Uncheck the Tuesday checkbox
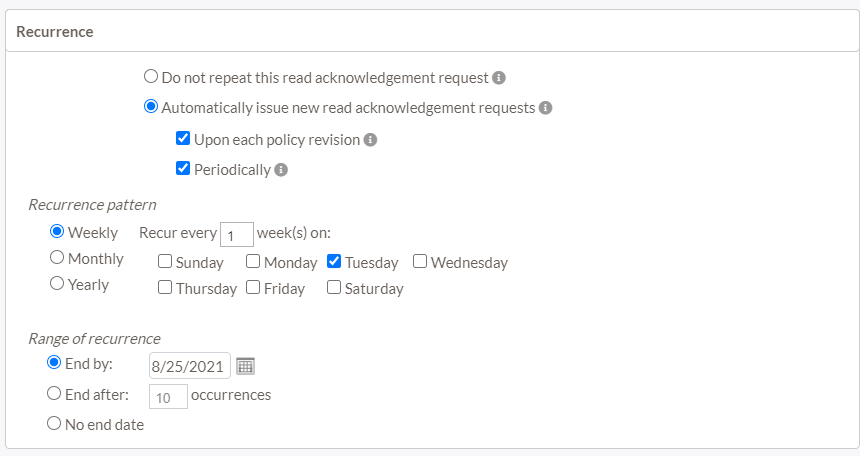This screenshot has width=860, height=456. (334, 262)
